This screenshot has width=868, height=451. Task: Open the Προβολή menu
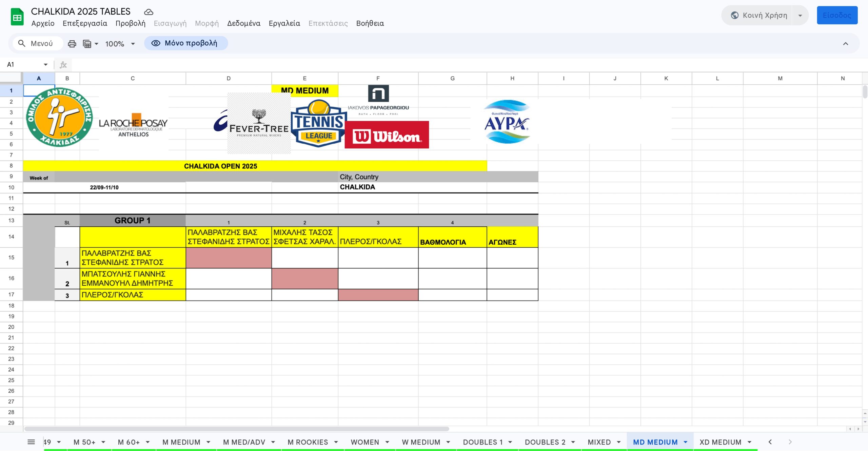[130, 23]
